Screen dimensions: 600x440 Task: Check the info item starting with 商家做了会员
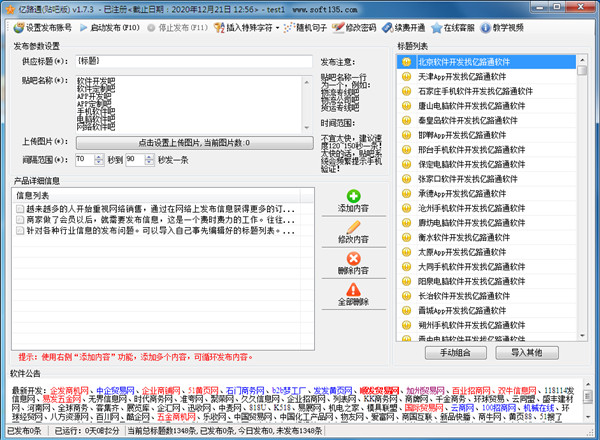coord(21,219)
